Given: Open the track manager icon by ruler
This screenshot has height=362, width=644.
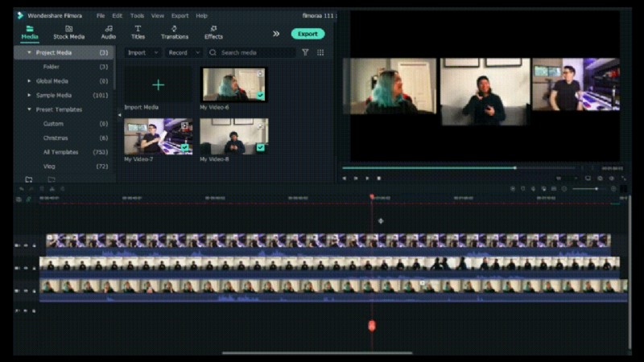Looking at the screenshot, I should point(19,199).
